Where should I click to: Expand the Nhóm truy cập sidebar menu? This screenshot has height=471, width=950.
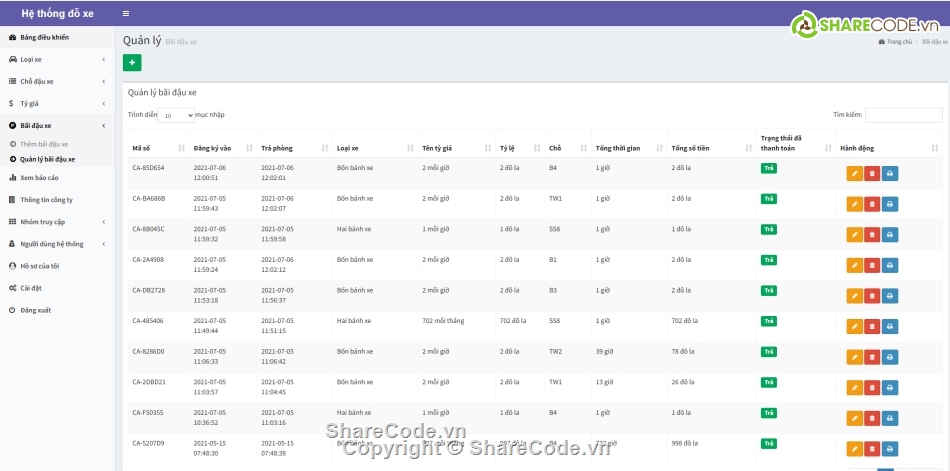coord(57,222)
